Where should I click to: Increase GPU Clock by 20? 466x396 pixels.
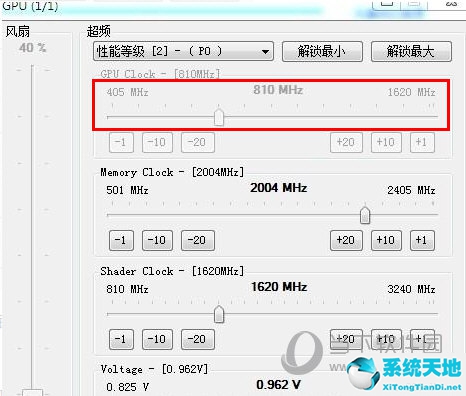pyautogui.click(x=346, y=142)
